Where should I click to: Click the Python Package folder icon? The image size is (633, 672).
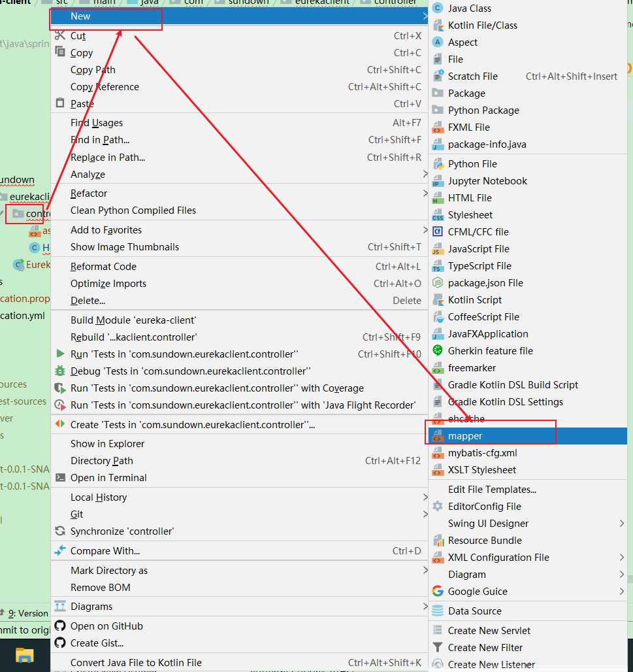(437, 110)
